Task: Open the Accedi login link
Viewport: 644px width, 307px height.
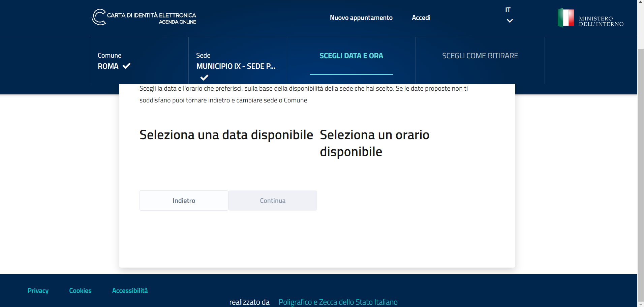Action: pyautogui.click(x=421, y=18)
